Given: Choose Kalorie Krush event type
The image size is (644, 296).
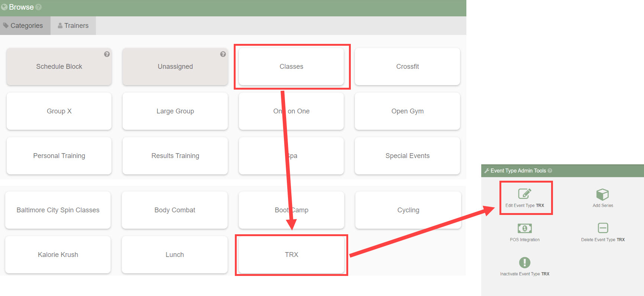Looking at the screenshot, I should [58, 255].
